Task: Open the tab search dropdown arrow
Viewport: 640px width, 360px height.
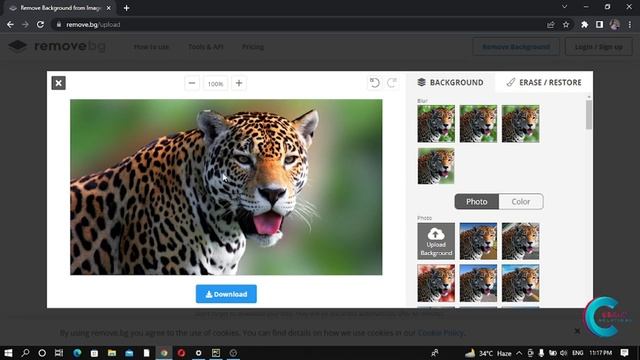Action: pos(564,7)
